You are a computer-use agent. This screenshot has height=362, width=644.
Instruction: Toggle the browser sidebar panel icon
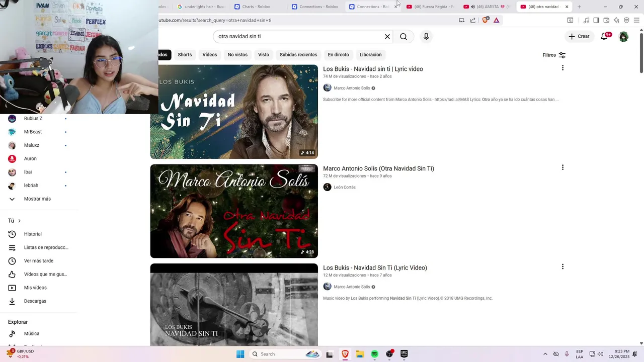click(596, 20)
